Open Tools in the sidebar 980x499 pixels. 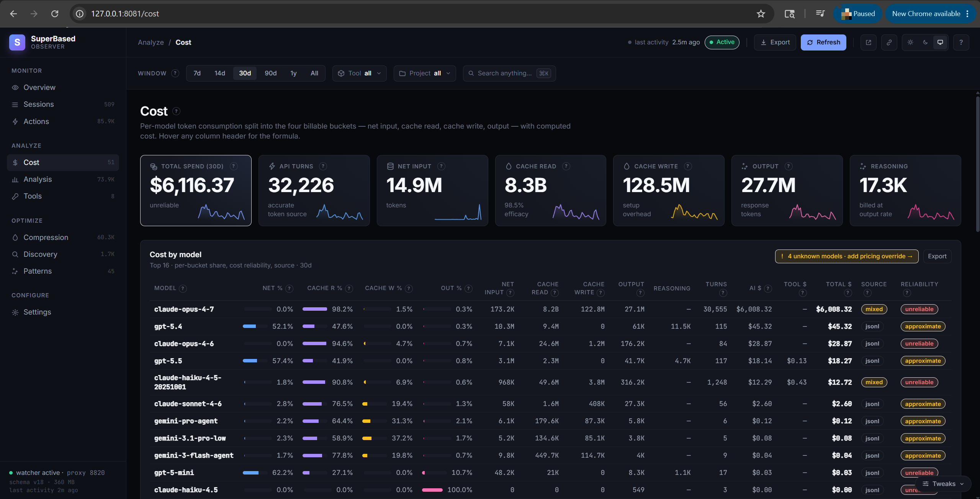(63, 196)
